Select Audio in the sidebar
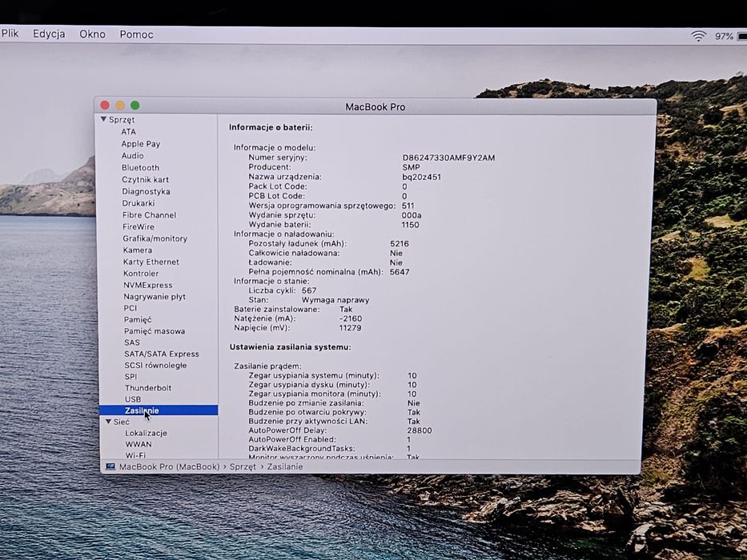747x560 pixels. pyautogui.click(x=132, y=156)
